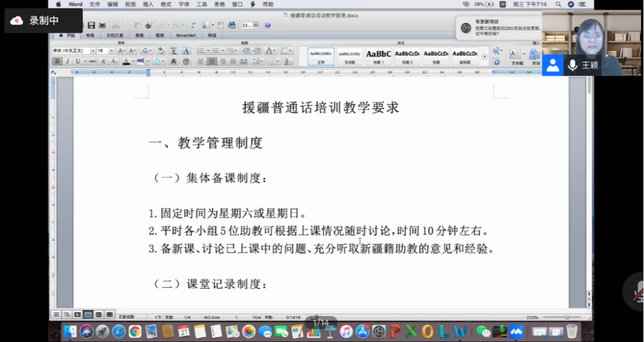Click the 录制中 recording indicator

(x=44, y=20)
